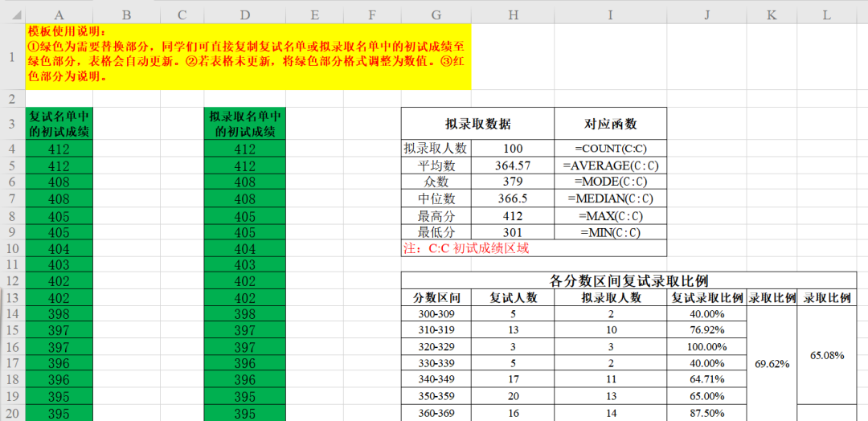Select the 各分数区间复试录取比例 title cell
Screen dimensions: 868x421
point(628,280)
